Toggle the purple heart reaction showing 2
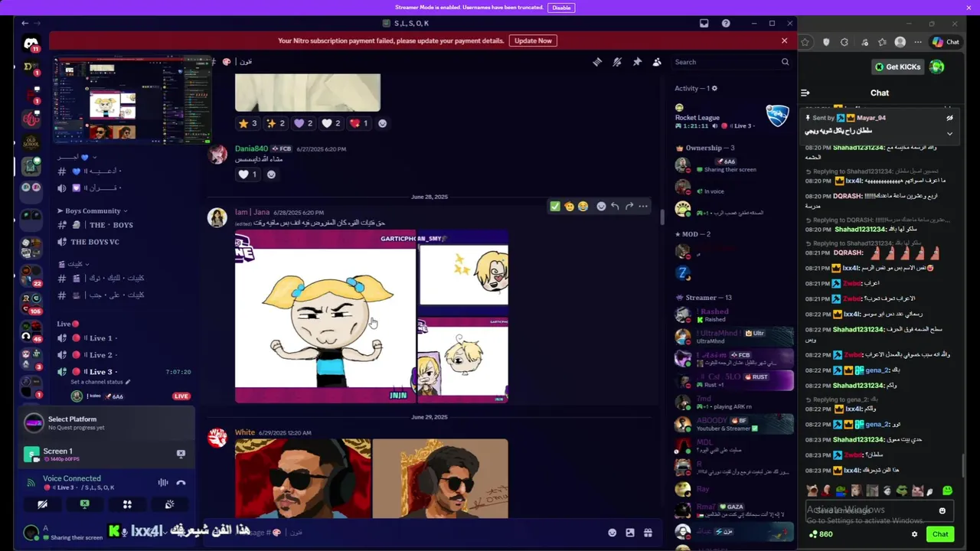Image resolution: width=980 pixels, height=551 pixels. click(304, 123)
